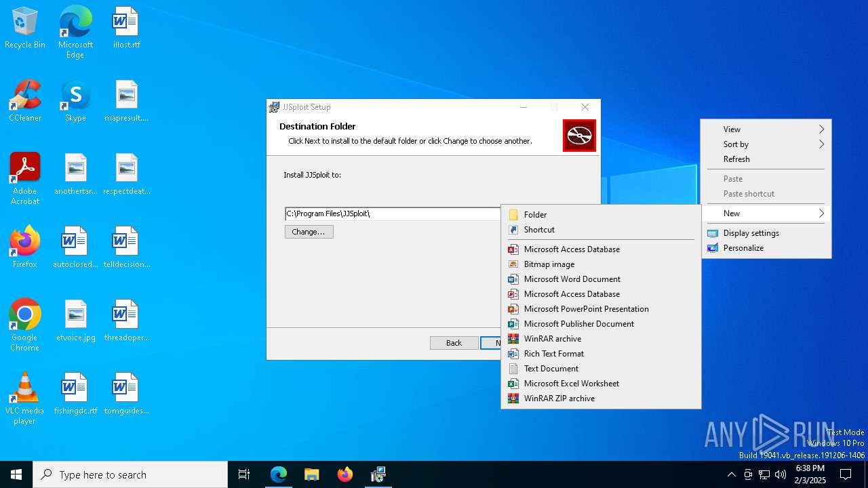868x488 pixels.
Task: Select fishingdc.rtf on the desktop
Action: click(x=75, y=394)
